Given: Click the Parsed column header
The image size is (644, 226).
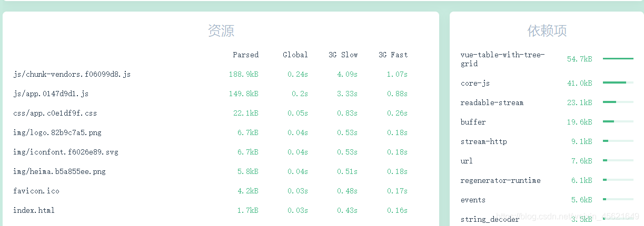Looking at the screenshot, I should pos(246,55).
